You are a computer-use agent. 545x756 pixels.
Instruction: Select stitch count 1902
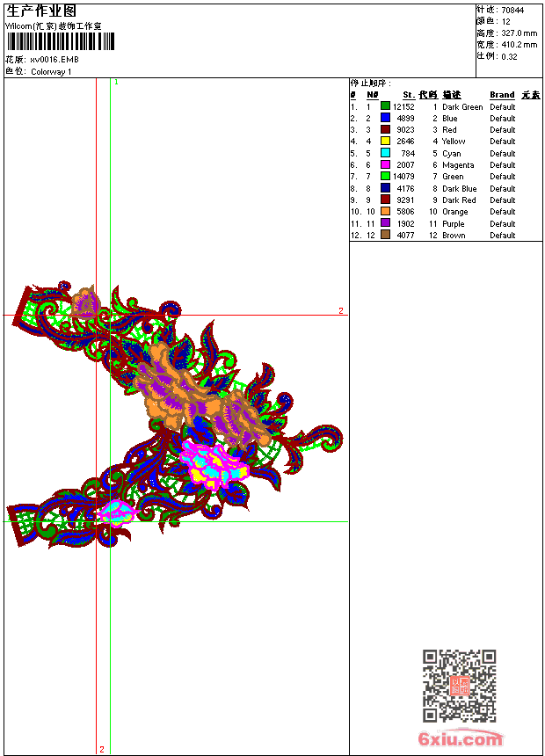coord(405,223)
